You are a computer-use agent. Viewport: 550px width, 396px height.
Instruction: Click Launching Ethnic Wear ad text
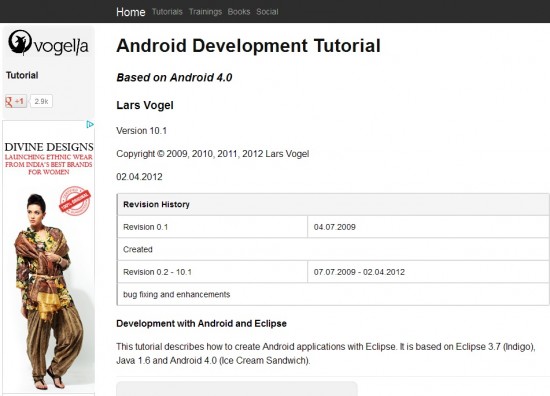tap(49, 165)
